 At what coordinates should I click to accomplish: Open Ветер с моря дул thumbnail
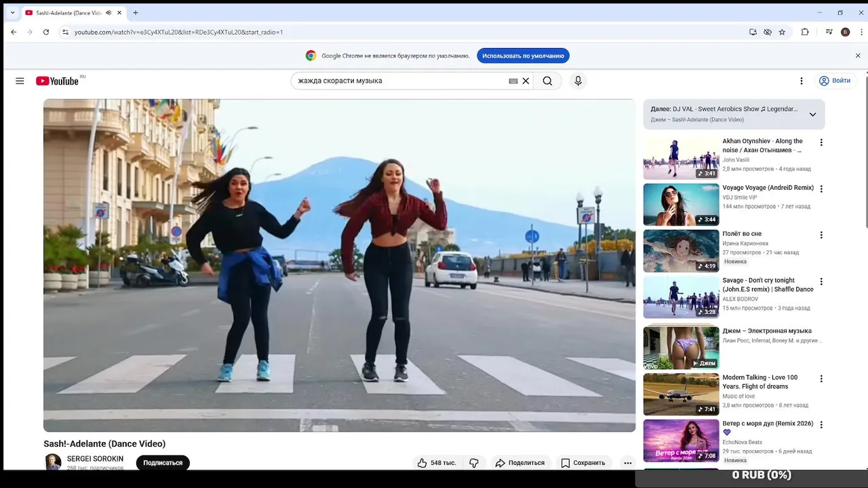click(x=681, y=441)
